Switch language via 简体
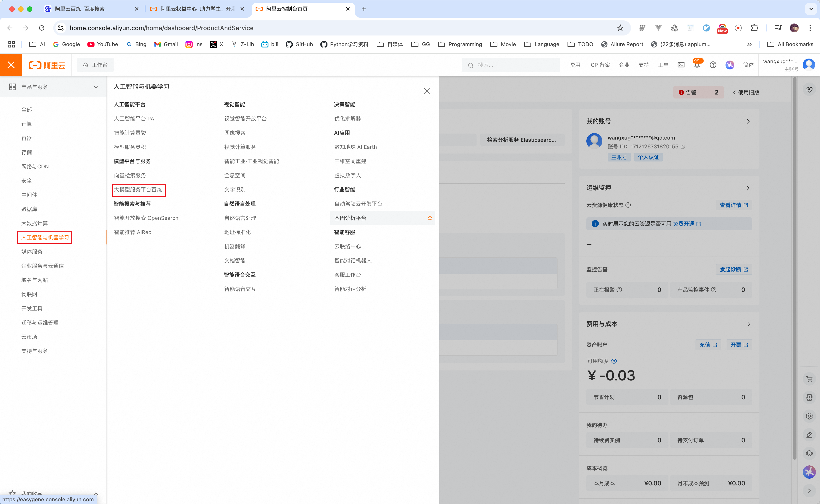Screen dimensions: 820x504 tap(748, 65)
